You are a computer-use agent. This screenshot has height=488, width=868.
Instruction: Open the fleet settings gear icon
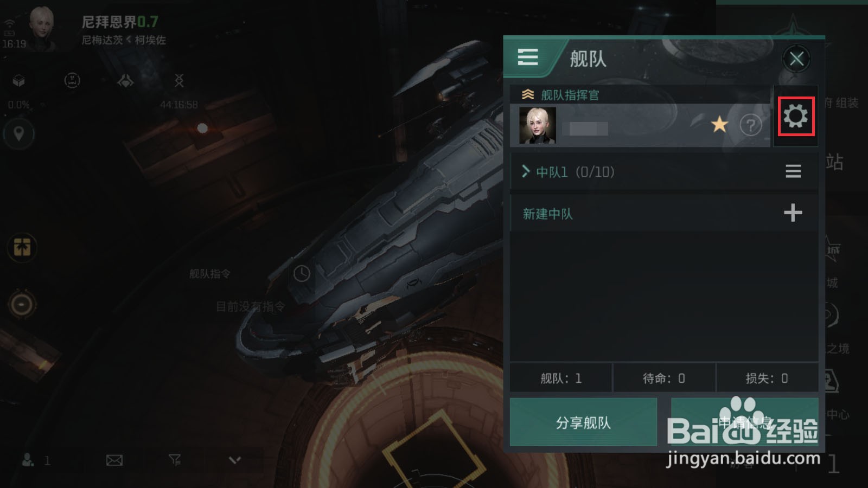(x=796, y=116)
